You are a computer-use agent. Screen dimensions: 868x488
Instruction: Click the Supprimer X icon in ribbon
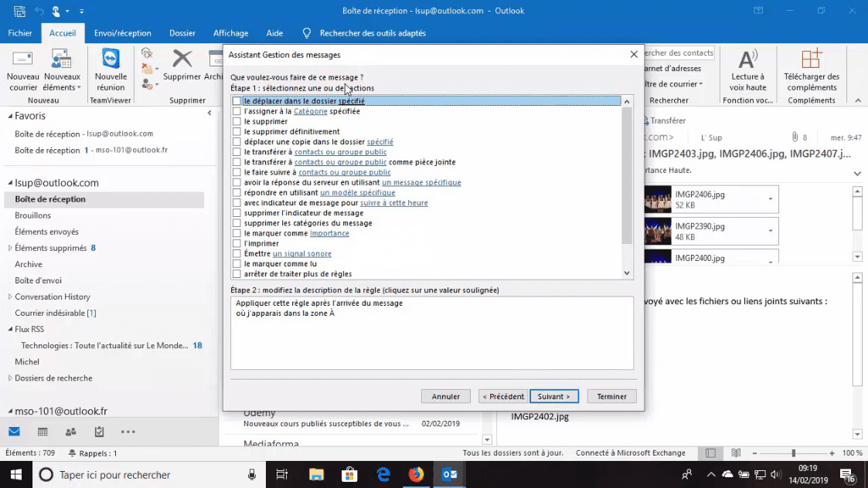point(182,58)
